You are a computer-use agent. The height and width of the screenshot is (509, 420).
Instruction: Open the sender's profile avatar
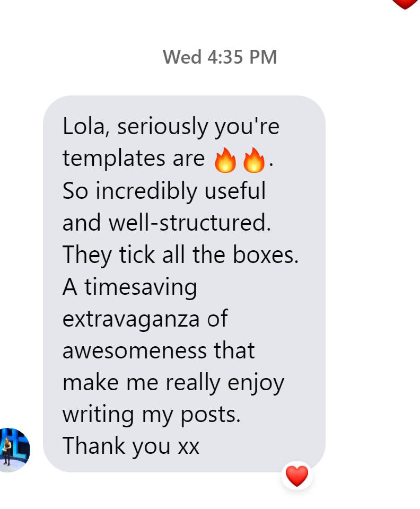click(x=15, y=450)
